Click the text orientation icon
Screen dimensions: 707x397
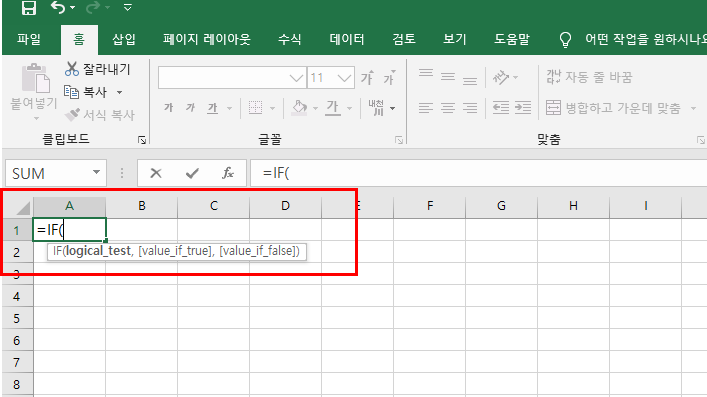tap(501, 78)
